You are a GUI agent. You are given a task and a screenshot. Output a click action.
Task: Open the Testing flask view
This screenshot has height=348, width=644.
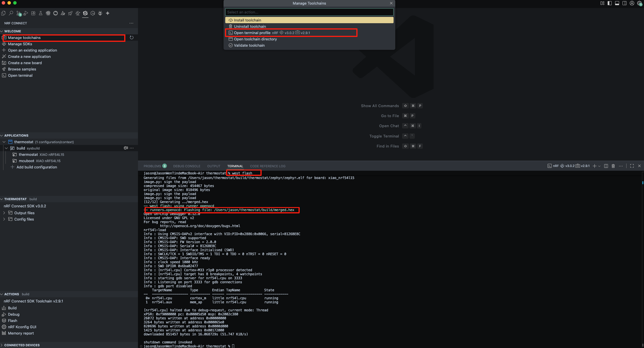coord(41,13)
